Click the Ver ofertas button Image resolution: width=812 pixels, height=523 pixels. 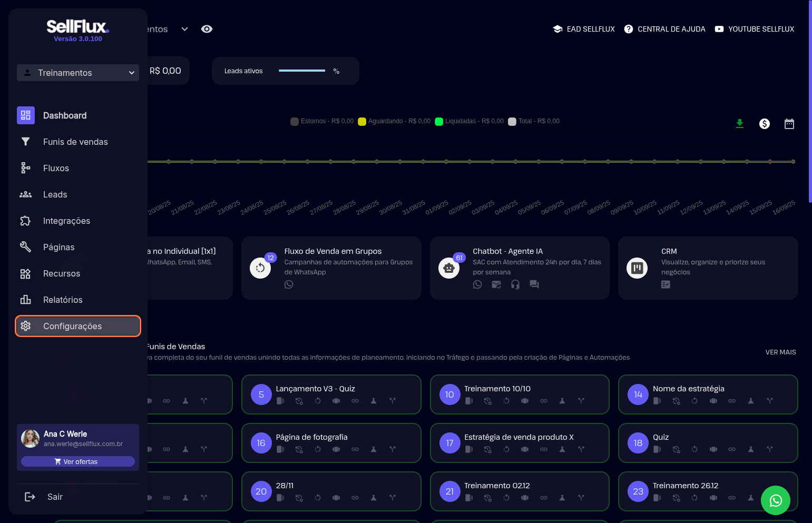78,461
